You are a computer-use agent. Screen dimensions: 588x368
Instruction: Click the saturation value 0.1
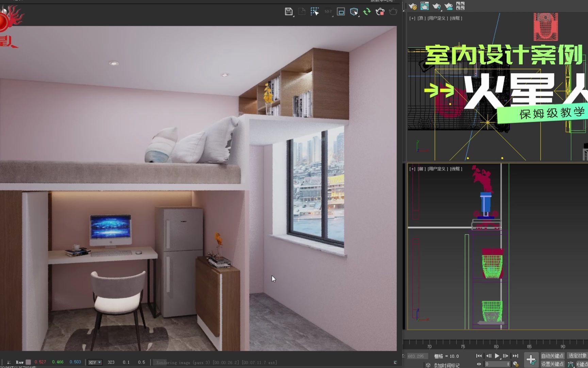(126, 362)
